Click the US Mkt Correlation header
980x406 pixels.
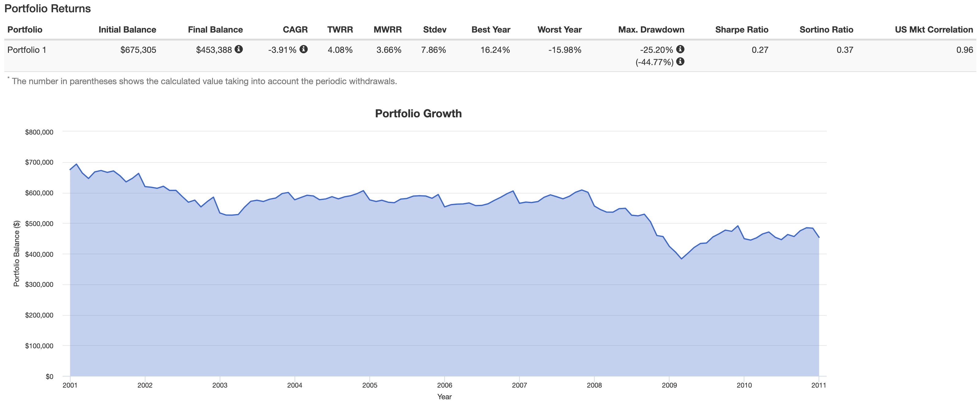pyautogui.click(x=934, y=30)
